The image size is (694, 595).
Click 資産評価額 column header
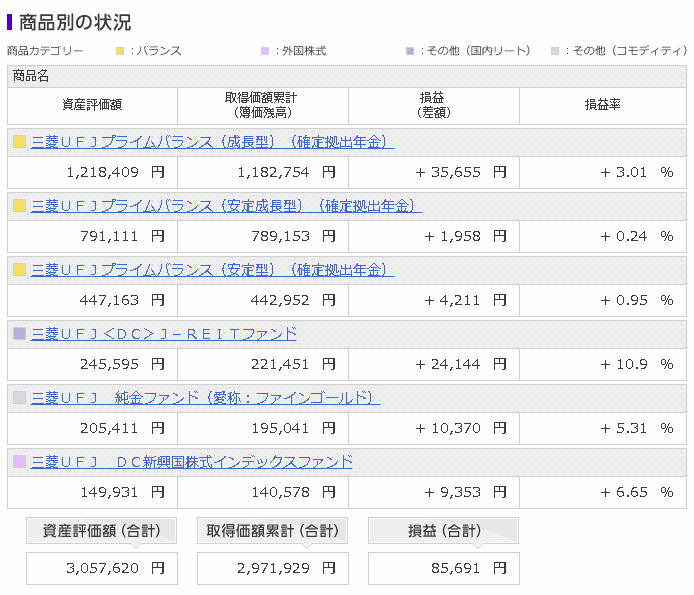coord(92,105)
